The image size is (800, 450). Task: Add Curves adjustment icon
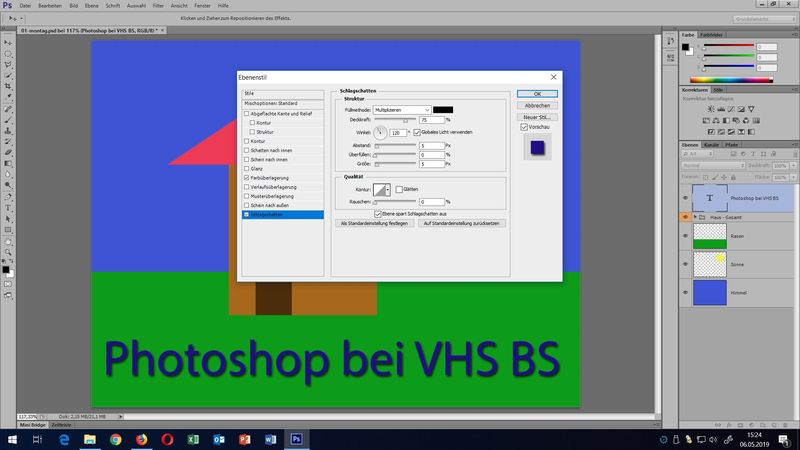731,109
